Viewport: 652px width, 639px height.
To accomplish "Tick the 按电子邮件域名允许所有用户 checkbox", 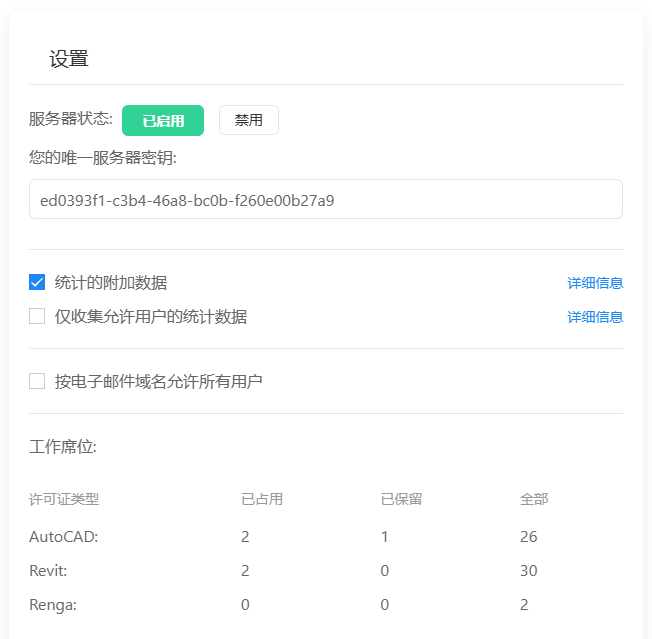I will (37, 381).
